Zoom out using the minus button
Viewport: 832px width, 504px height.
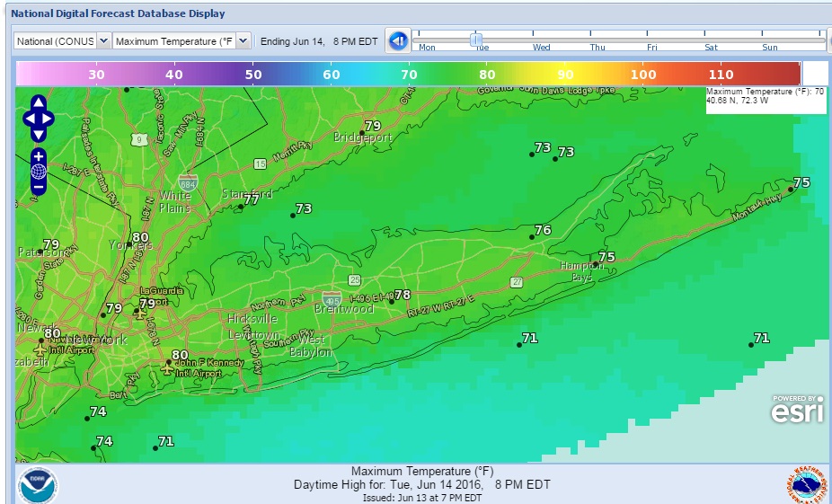pos(38,187)
